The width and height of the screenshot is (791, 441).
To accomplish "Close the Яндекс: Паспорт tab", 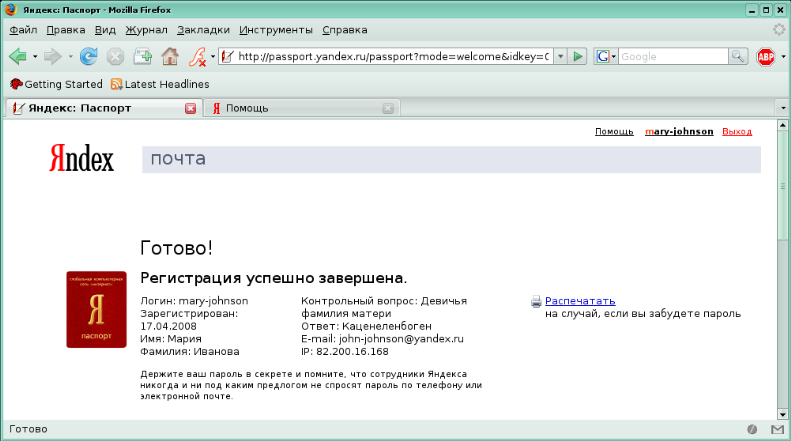I will click(x=190, y=108).
